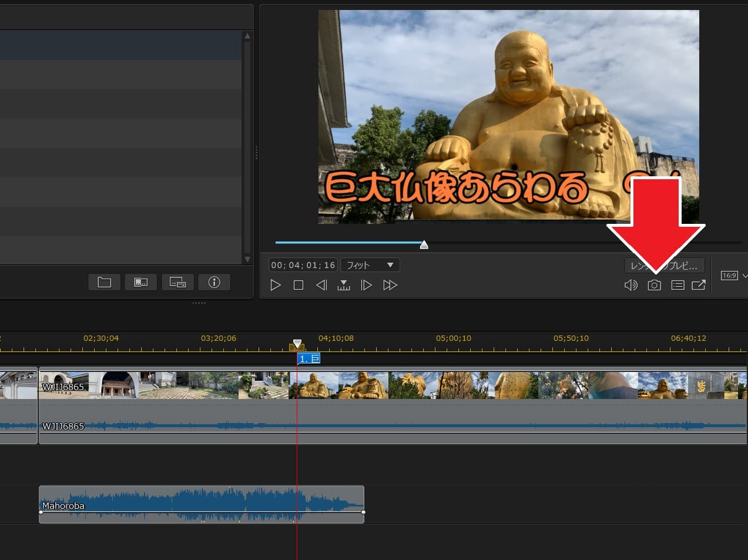Click the library scrollbar up arrow
The image size is (748, 560).
pyautogui.click(x=247, y=36)
